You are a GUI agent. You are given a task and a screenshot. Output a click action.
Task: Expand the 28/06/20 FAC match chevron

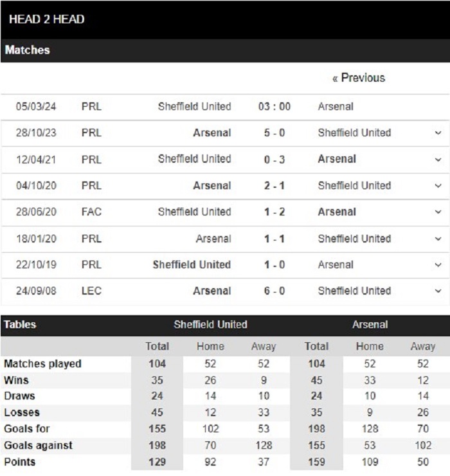[438, 212]
